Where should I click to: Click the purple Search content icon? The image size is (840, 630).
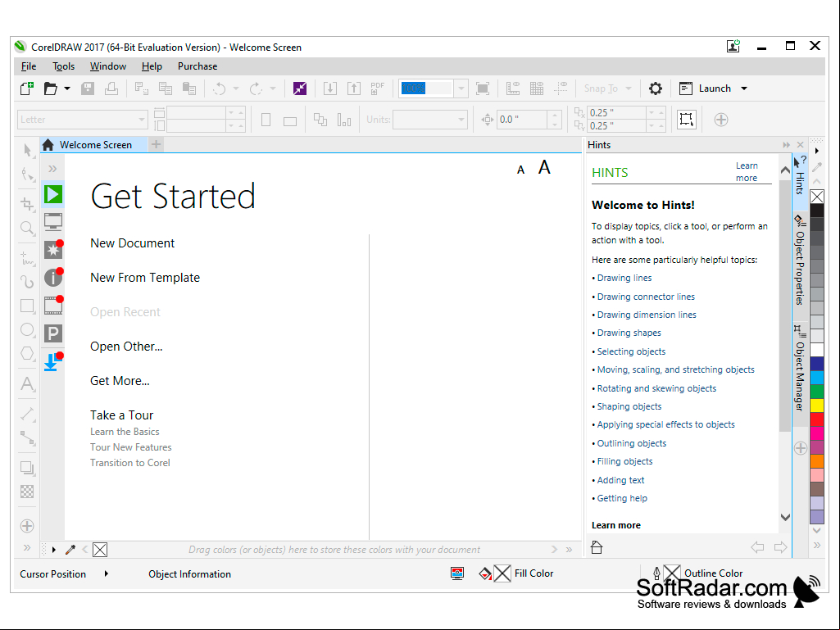coord(300,88)
